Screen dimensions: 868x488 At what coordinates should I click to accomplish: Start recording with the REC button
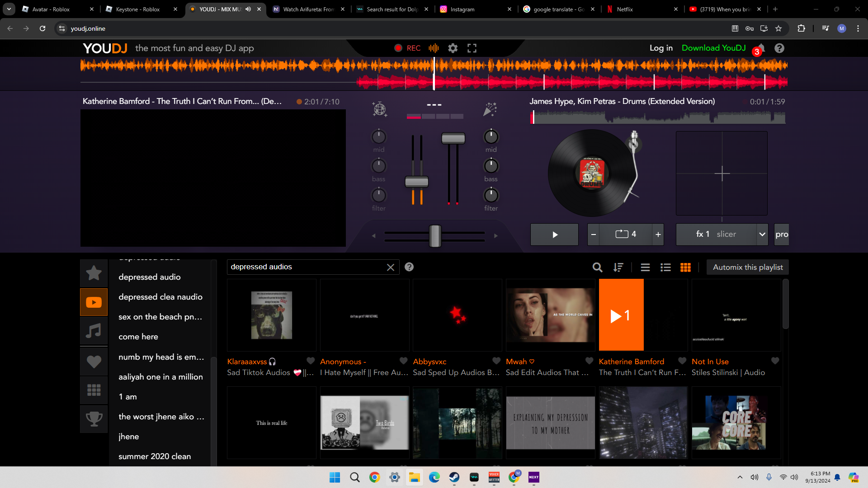click(407, 48)
